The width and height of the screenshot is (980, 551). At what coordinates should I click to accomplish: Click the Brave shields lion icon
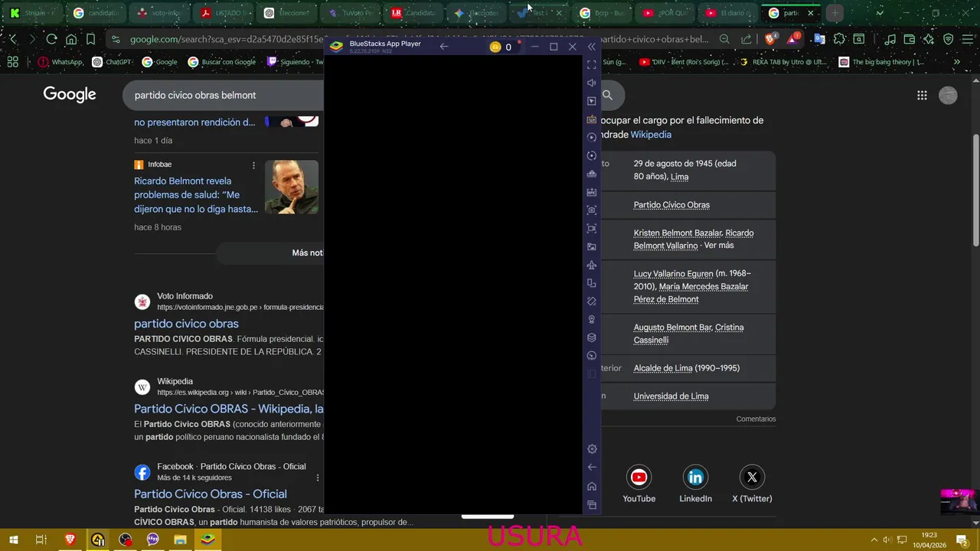[771, 39]
